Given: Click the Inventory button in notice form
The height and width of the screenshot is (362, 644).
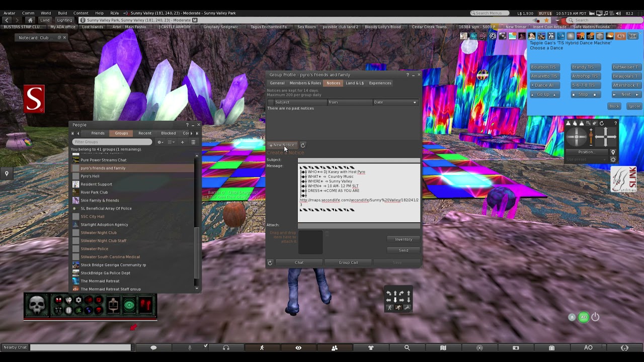Looking at the screenshot, I should (404, 239).
